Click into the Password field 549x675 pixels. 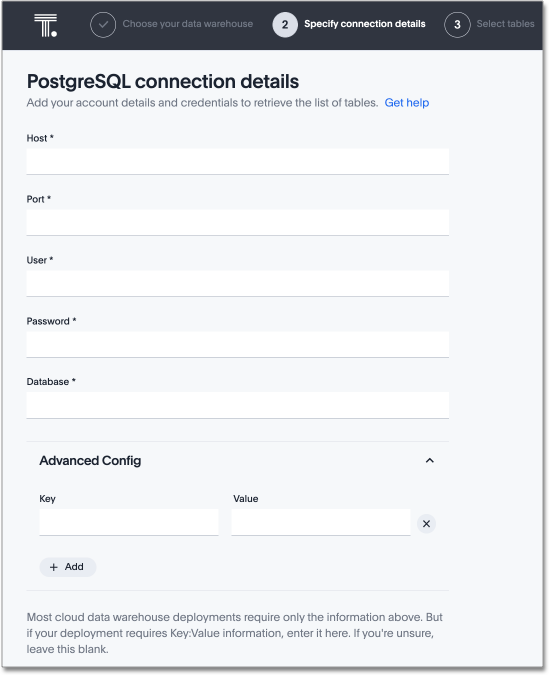238,344
